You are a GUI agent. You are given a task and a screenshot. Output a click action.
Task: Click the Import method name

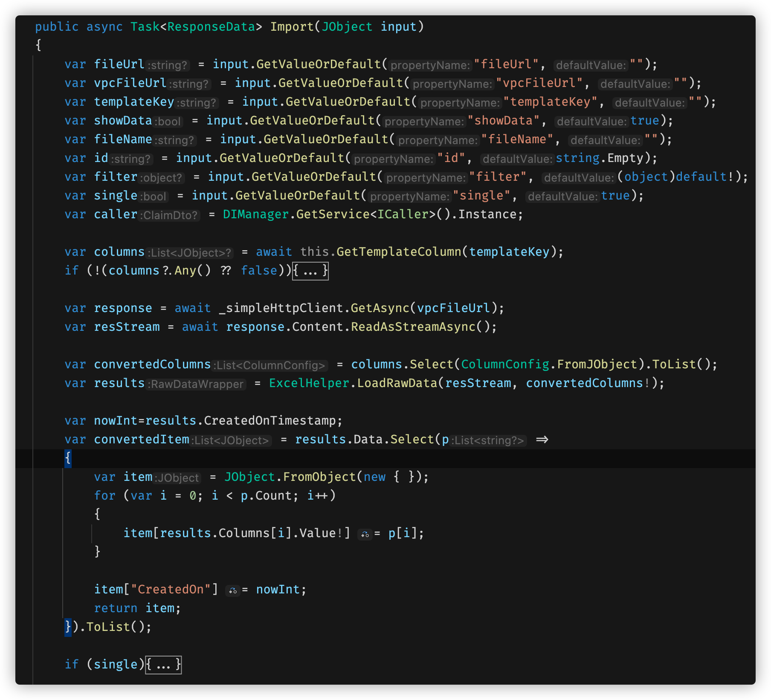tap(292, 26)
